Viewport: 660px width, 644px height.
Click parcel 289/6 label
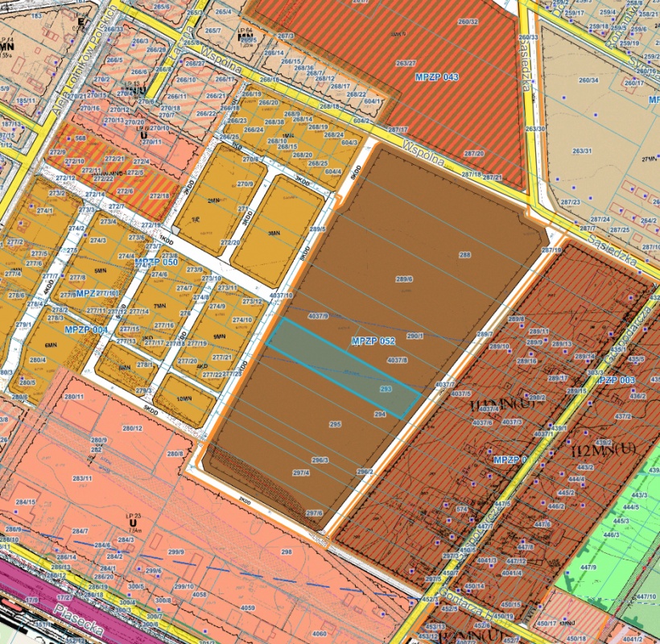tap(405, 279)
